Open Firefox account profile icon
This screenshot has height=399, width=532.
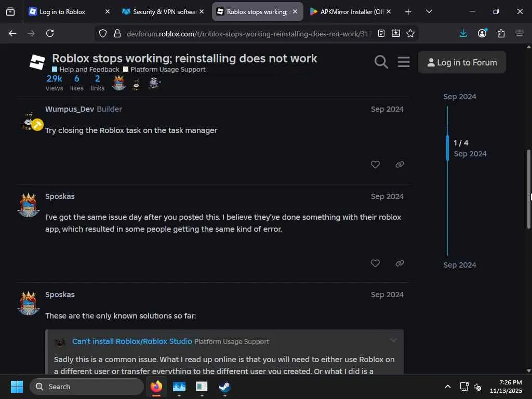coord(482,33)
